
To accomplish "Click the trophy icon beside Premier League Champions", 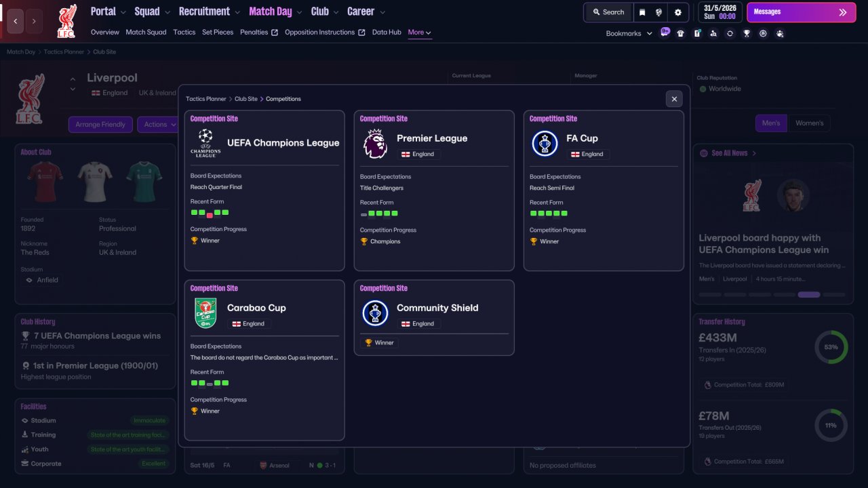I will point(363,241).
